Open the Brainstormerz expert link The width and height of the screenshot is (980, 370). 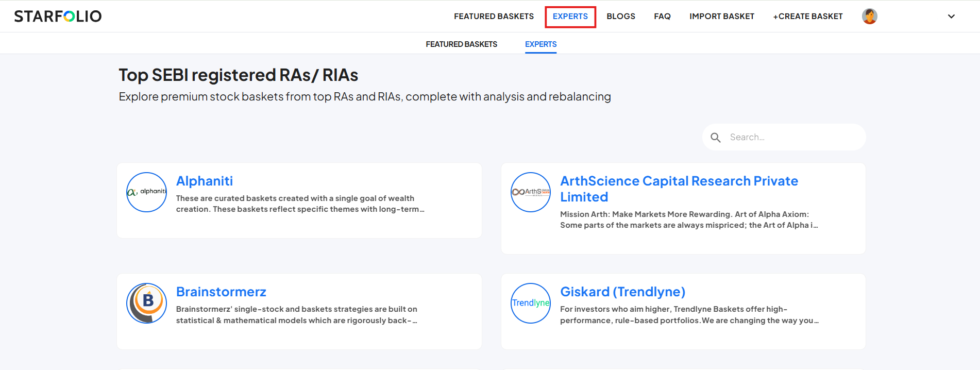tap(221, 292)
